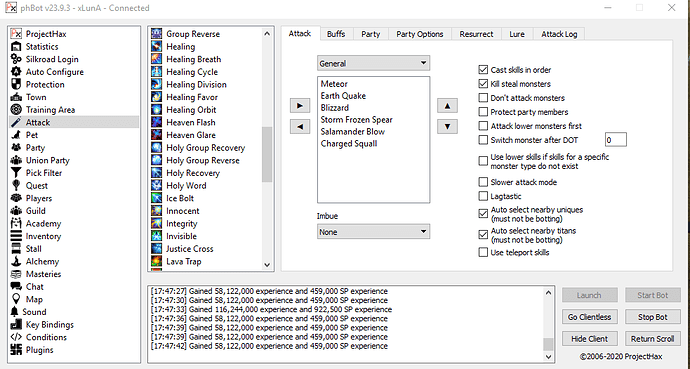Open the Statistics section icon
This screenshot has width=690, height=369.
pyautogui.click(x=16, y=47)
